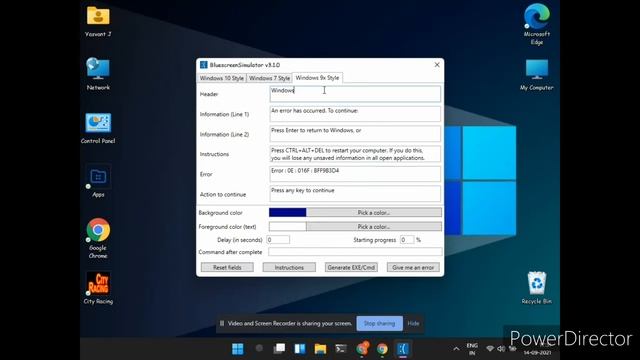This screenshot has height=360, width=640.
Task: Edit the Information (Line 1) field
Action: 355,114
